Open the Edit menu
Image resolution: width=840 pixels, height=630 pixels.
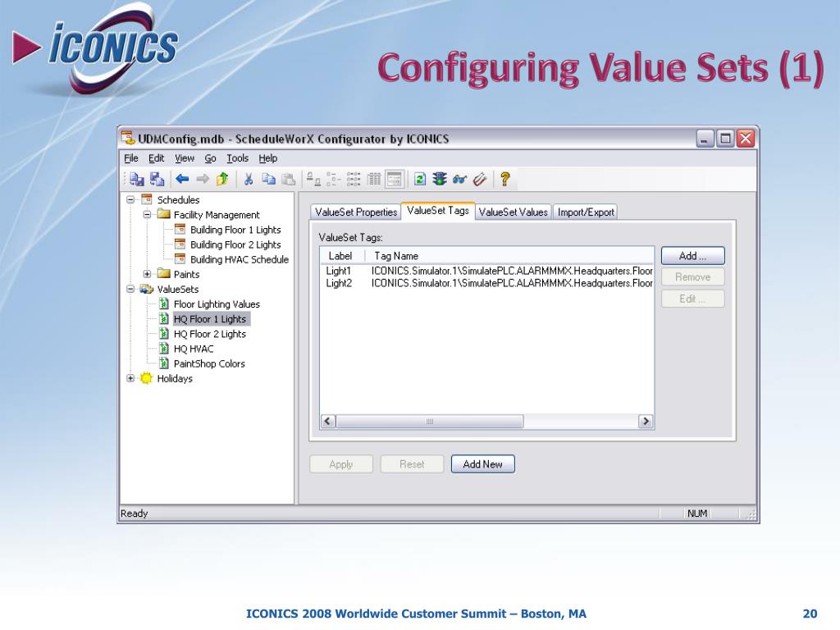pos(156,158)
